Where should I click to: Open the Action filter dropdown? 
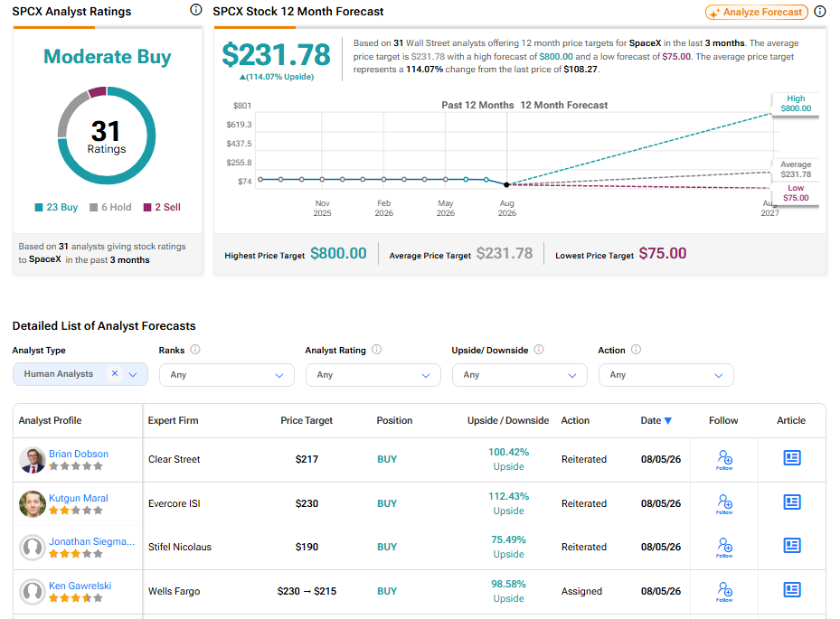pos(665,375)
